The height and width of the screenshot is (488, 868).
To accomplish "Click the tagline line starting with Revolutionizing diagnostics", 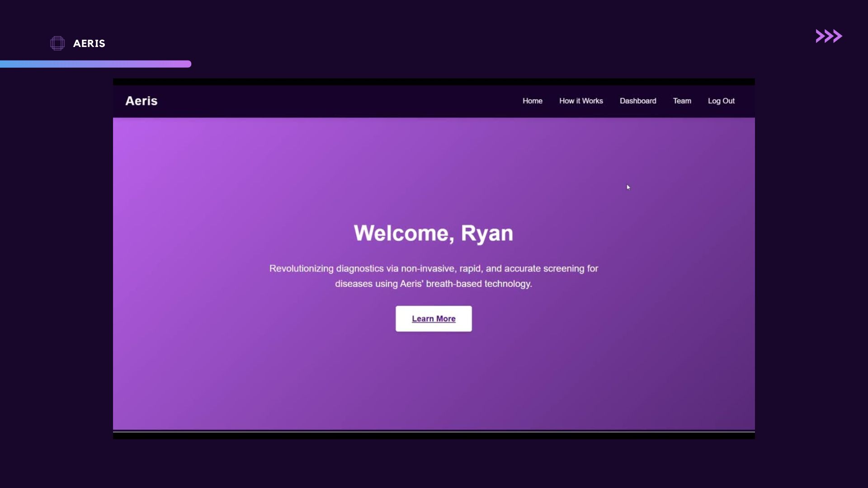I will [x=434, y=268].
